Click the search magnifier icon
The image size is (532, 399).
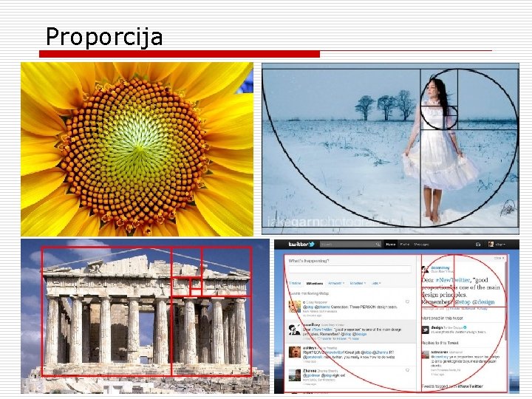378,245
